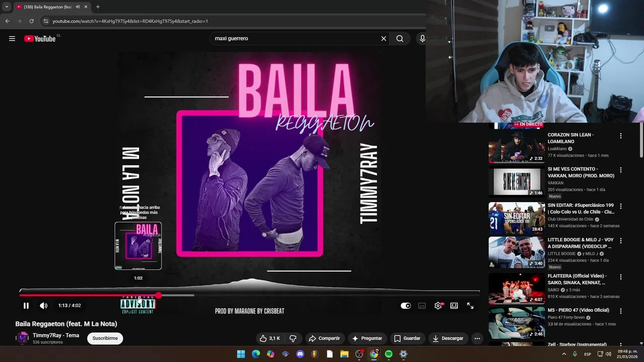Save video with Guardar button
The width and height of the screenshot is (644, 362).
click(x=407, y=338)
